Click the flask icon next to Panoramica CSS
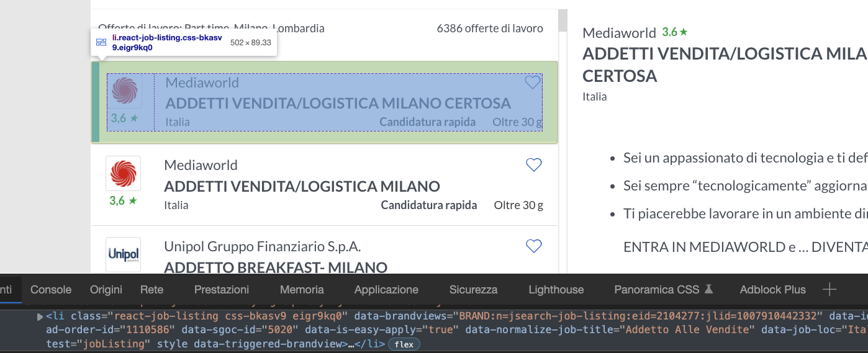The image size is (868, 353). pyautogui.click(x=709, y=290)
